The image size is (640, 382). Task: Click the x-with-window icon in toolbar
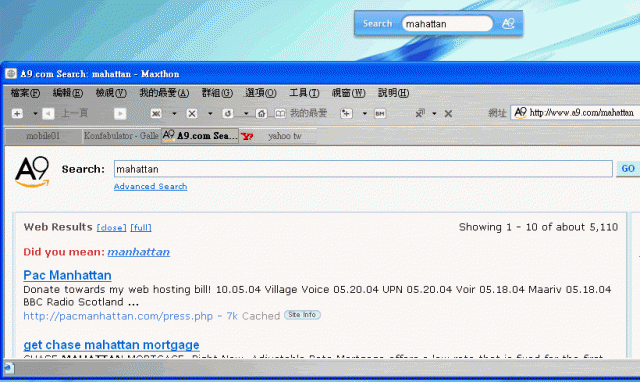420,113
